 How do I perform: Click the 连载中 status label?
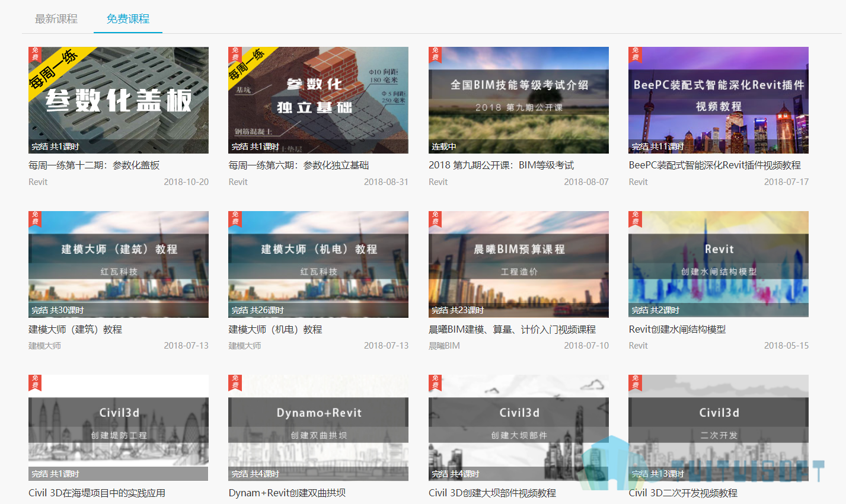click(444, 146)
